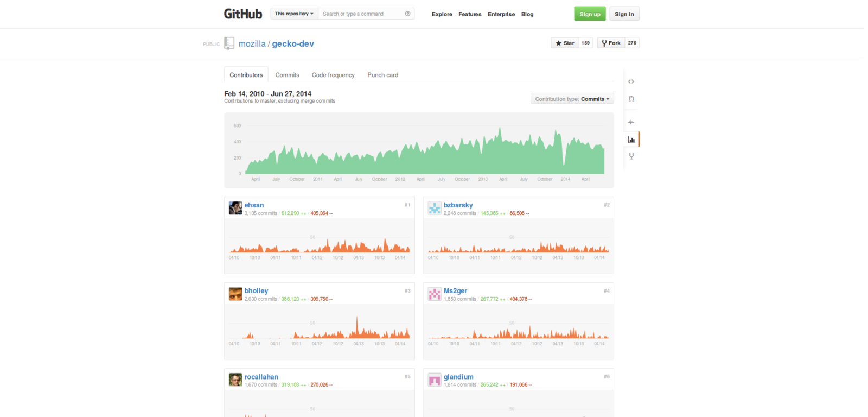
Task: Click the date range Feb 14, 2010 - Jun 27, 2014
Action: click(267, 94)
